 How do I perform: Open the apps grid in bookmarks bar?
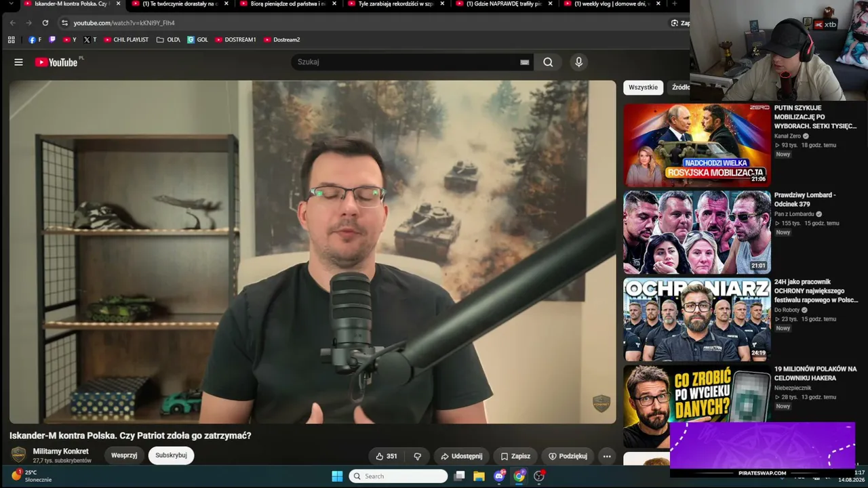(12, 40)
